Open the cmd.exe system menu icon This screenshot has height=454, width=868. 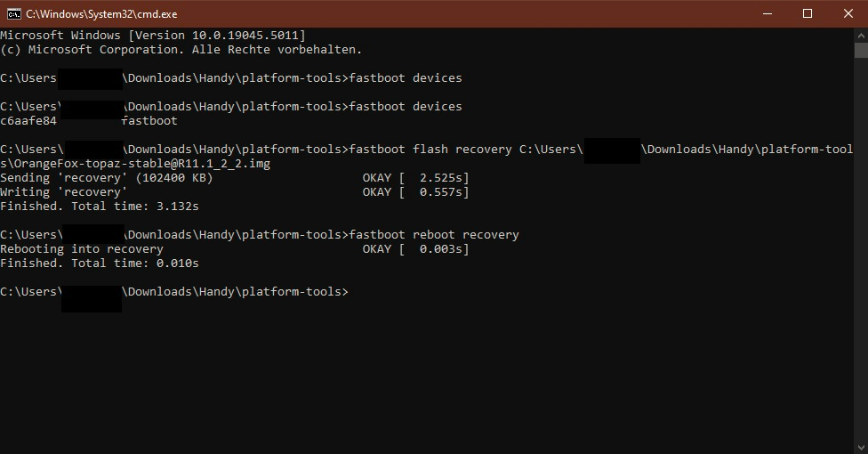[13, 13]
